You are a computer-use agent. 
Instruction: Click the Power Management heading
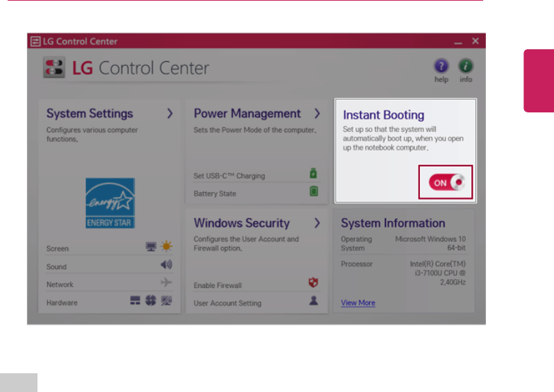coord(247,113)
